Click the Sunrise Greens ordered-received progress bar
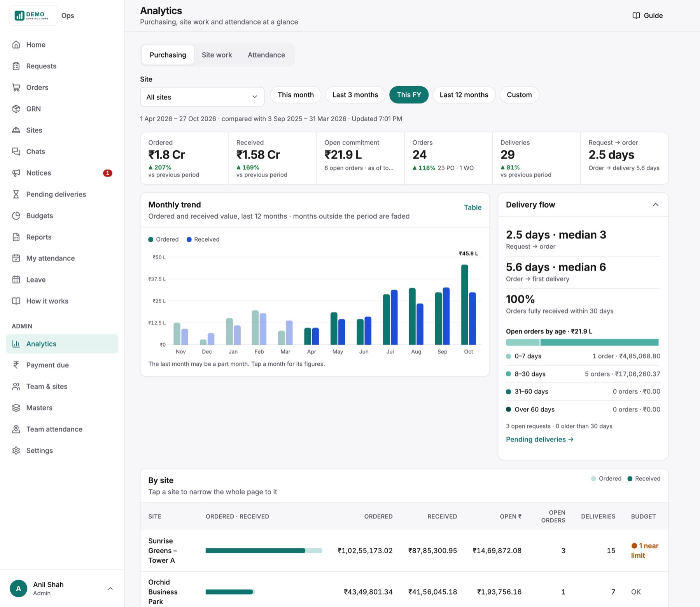The width and height of the screenshot is (700, 607). pyautogui.click(x=264, y=551)
